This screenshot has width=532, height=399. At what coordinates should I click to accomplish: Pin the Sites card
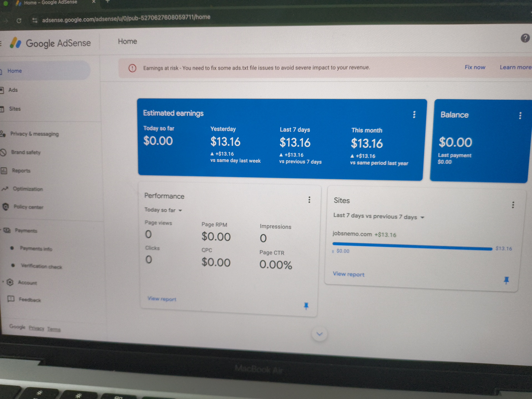(506, 280)
